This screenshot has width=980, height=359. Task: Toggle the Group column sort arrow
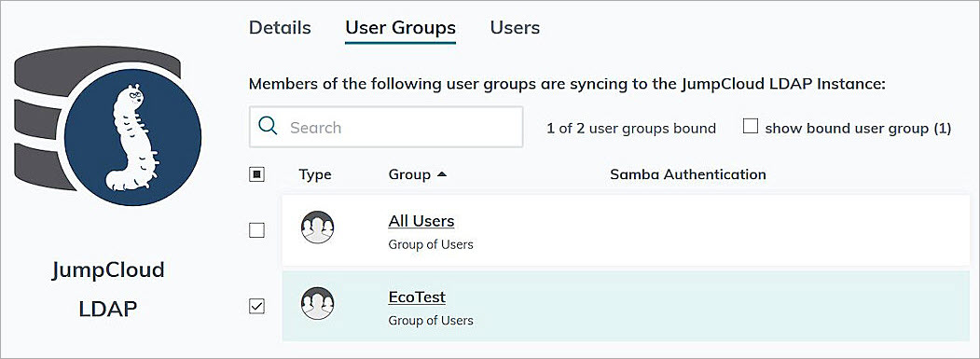point(442,174)
